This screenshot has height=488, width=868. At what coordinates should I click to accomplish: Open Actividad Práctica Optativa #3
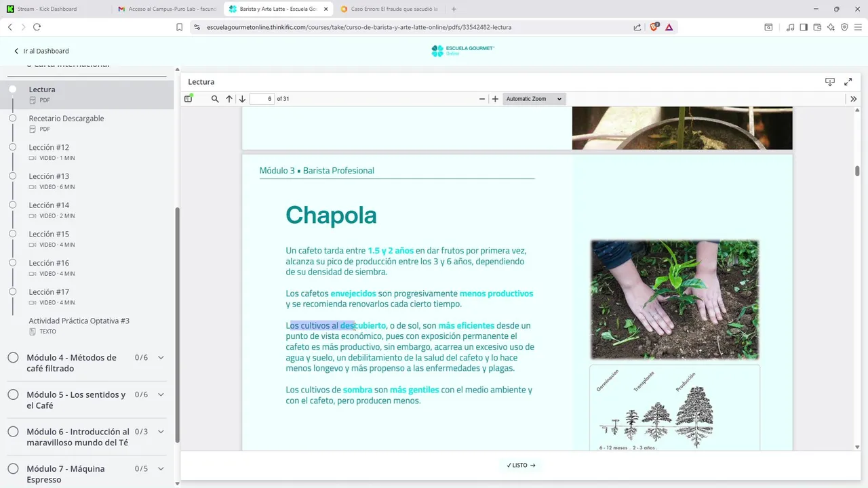[x=88, y=326]
